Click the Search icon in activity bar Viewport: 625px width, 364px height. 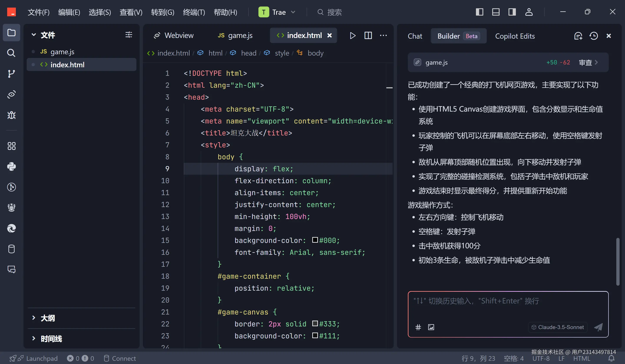(x=11, y=53)
